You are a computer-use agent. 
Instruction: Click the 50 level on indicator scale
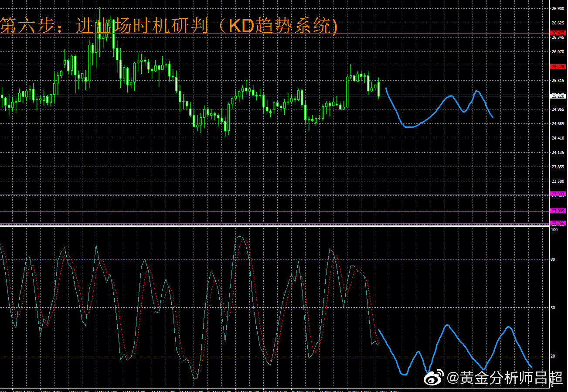coord(553,308)
